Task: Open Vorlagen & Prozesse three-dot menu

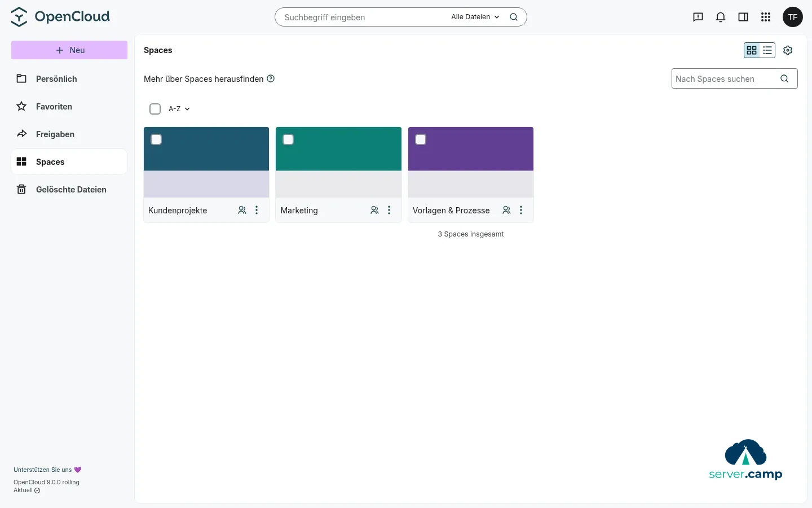Action: (521, 210)
